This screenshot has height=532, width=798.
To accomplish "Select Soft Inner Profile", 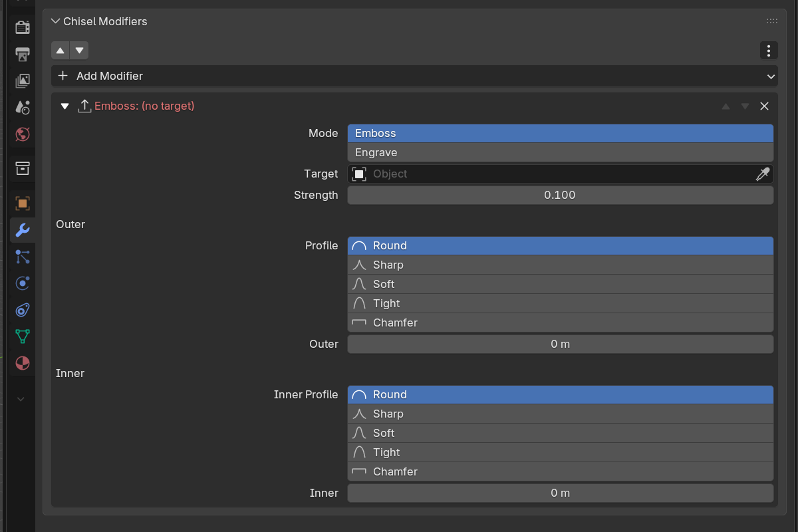I will point(561,433).
